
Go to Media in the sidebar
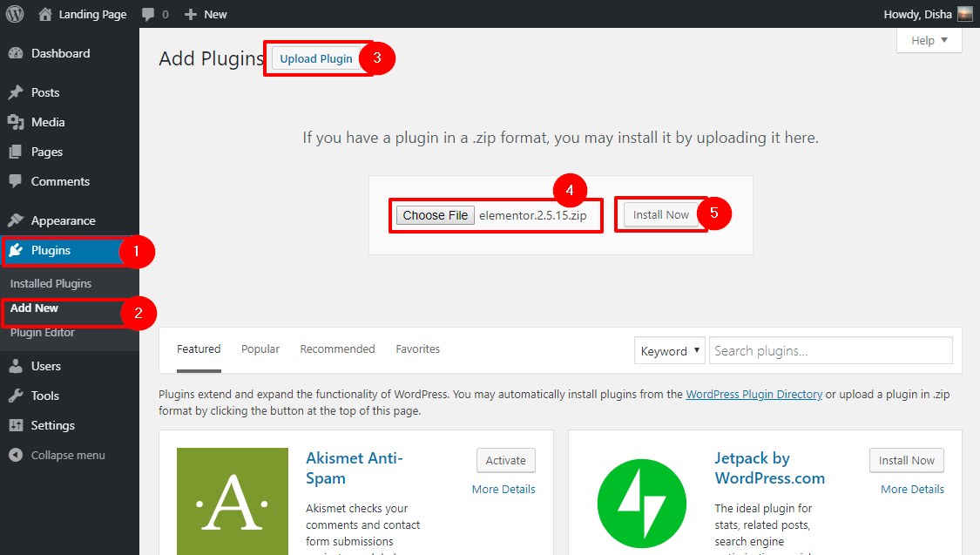point(48,123)
